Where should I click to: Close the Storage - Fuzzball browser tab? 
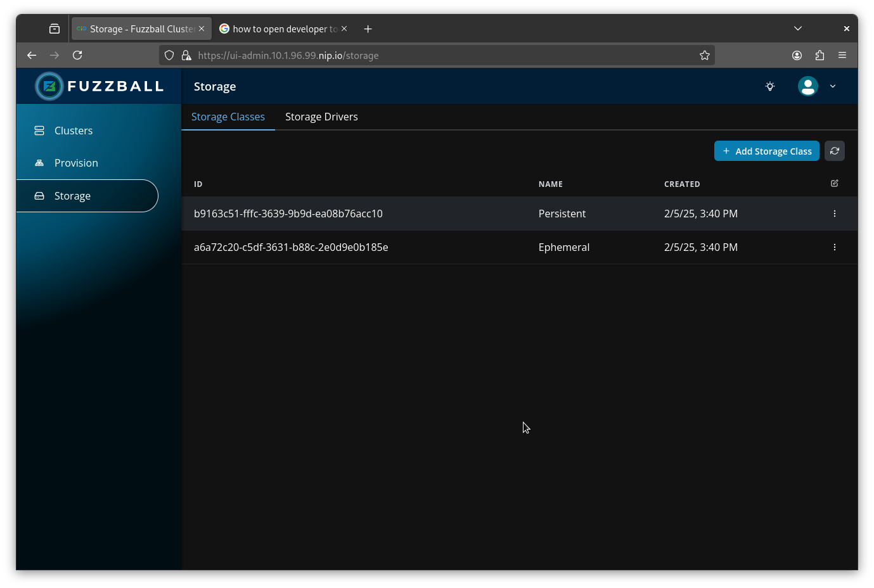click(202, 29)
